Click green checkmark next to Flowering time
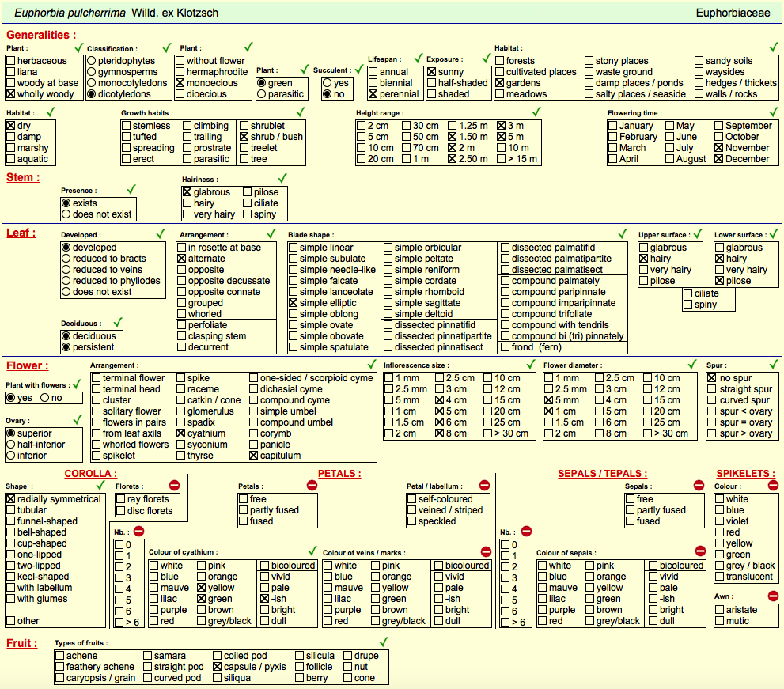Screen dimensions: 784x689 774,112
